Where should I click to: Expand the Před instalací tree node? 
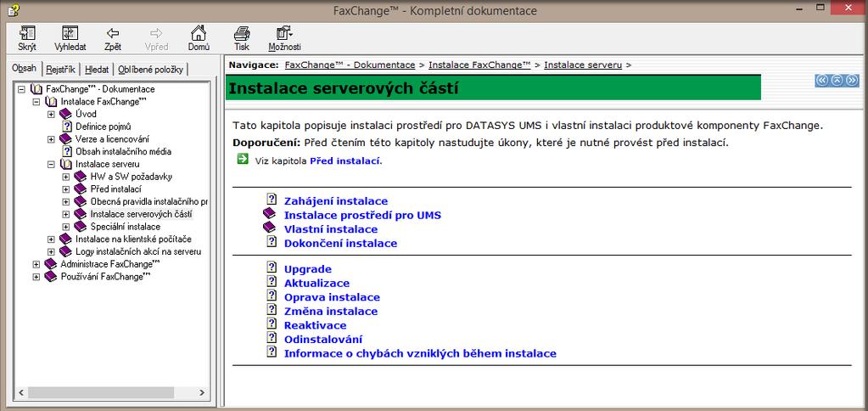[x=66, y=189]
